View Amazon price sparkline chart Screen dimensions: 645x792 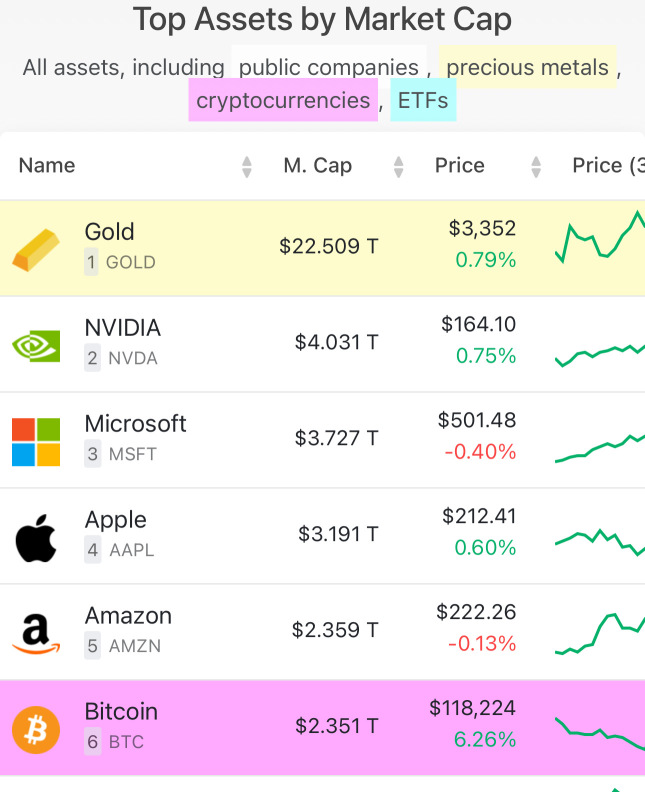pyautogui.click(x=600, y=634)
